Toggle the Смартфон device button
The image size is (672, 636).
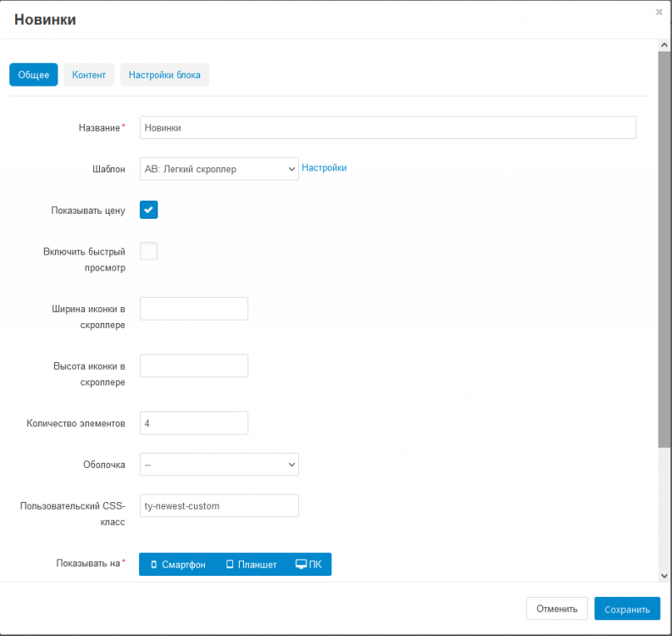point(178,565)
